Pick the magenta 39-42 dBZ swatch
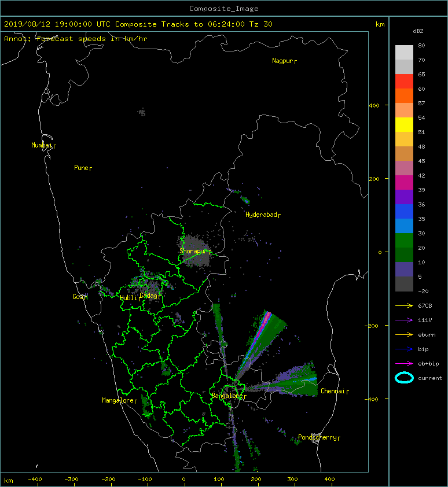The image size is (448, 487). pyautogui.click(x=404, y=182)
